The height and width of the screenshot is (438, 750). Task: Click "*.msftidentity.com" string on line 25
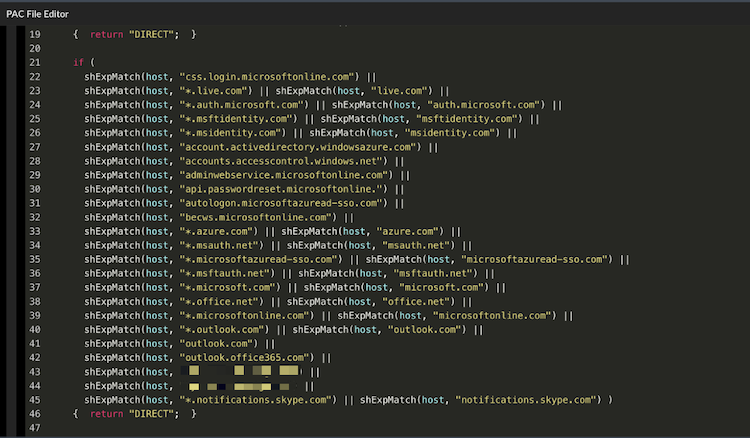(238, 119)
